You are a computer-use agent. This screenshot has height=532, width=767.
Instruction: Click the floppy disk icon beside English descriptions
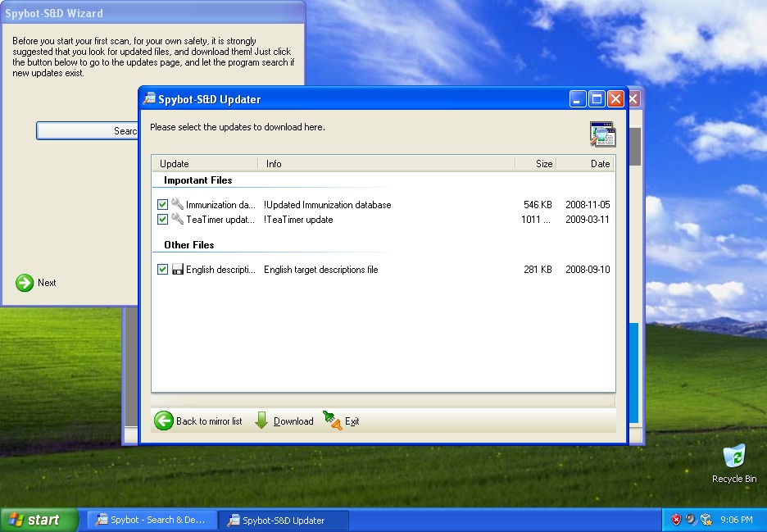pos(177,269)
